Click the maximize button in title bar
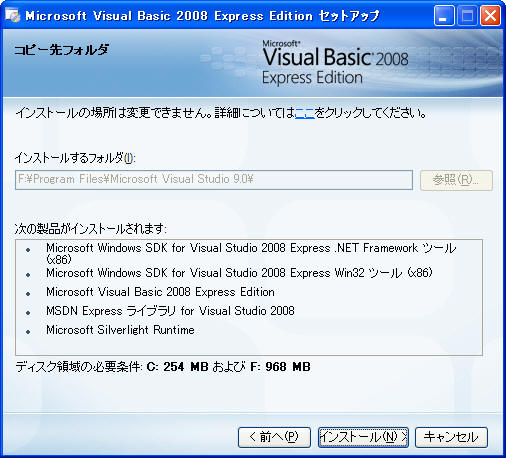Viewport: 506px width, 458px height. [467, 16]
